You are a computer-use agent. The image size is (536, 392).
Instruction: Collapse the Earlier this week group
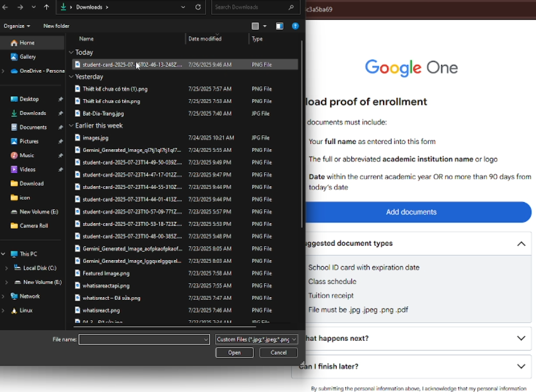coord(71,126)
